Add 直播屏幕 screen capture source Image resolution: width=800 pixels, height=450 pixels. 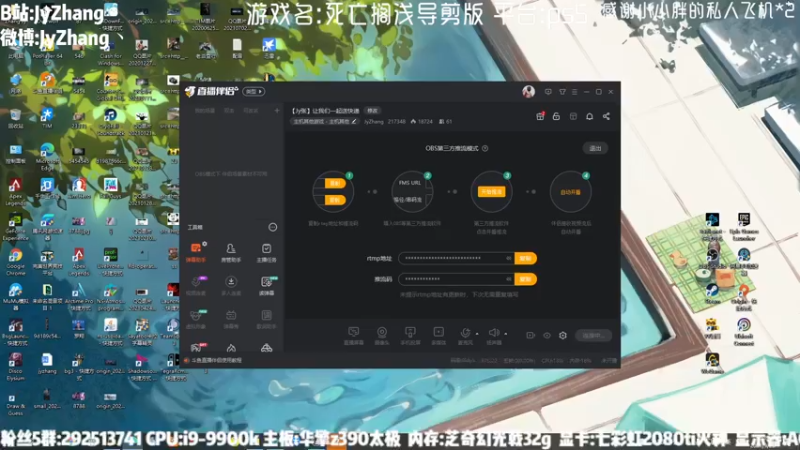[x=354, y=336]
